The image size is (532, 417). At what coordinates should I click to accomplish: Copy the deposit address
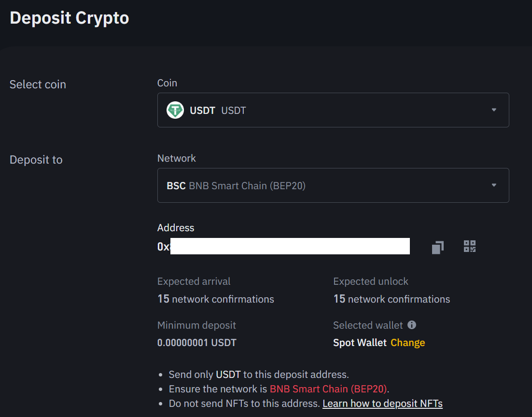(437, 247)
